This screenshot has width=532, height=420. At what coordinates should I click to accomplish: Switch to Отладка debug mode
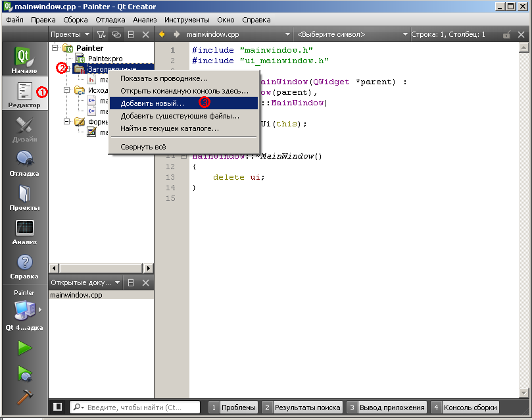point(24,163)
